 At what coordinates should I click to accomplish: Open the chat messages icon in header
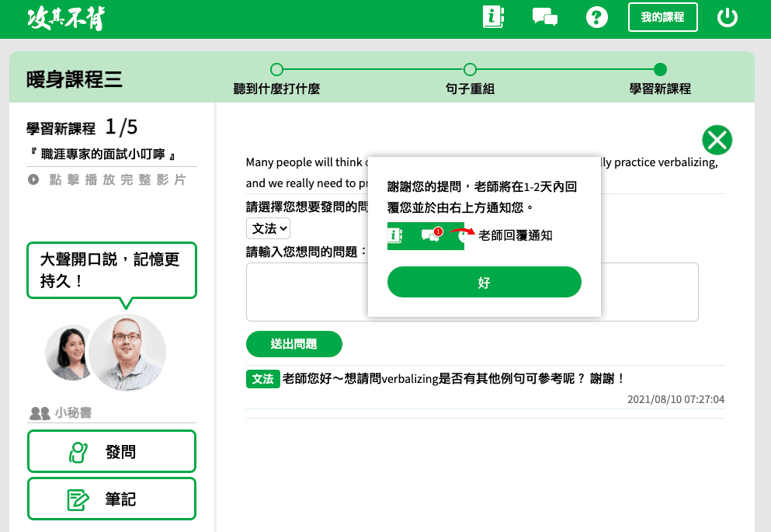[x=544, y=17]
